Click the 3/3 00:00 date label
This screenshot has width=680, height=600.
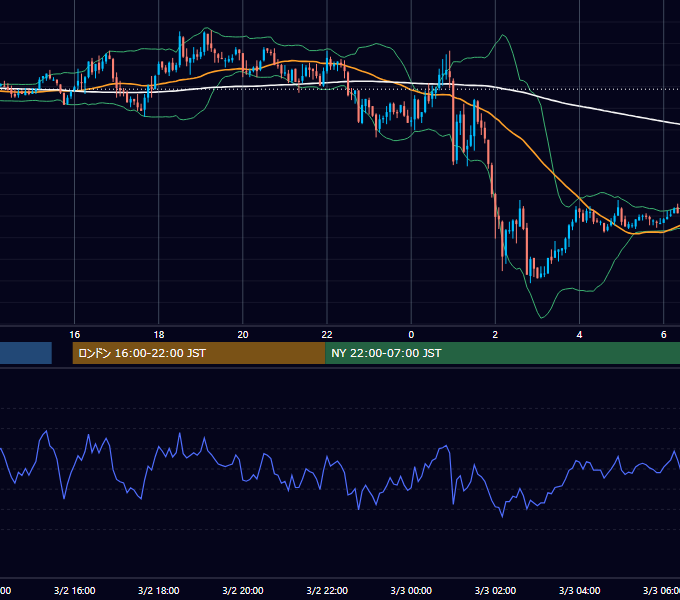411,590
